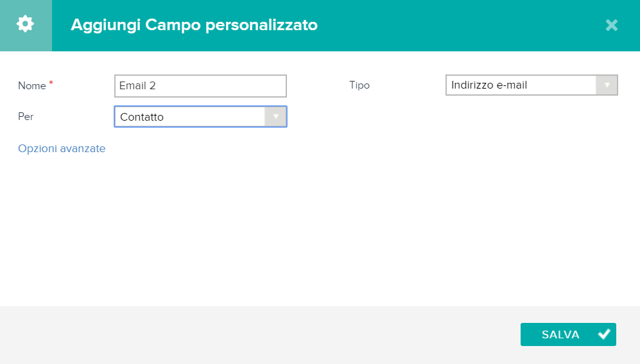Click the Nome field label
The height and width of the screenshot is (364, 640).
(x=32, y=85)
